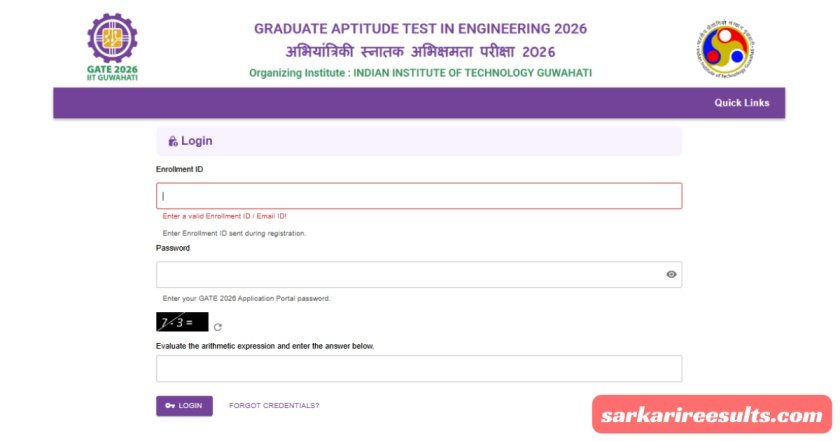
Task: Click the lock icon beside Login heading
Action: tap(173, 142)
